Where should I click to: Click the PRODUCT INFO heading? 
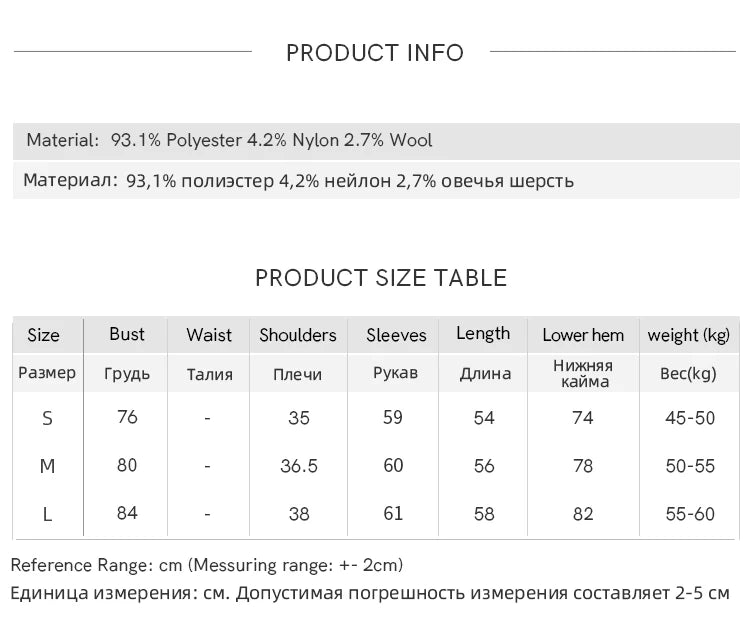tap(375, 53)
